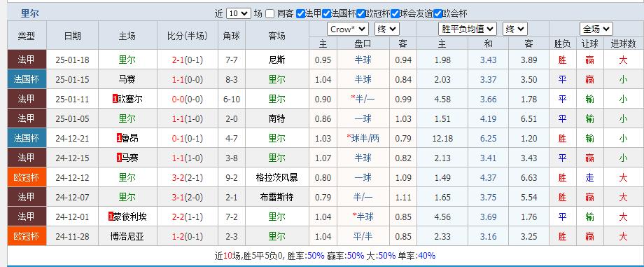The image size is (644, 267).
Task: Click 马赛 home team on 24-12-15
Action: tap(129, 158)
